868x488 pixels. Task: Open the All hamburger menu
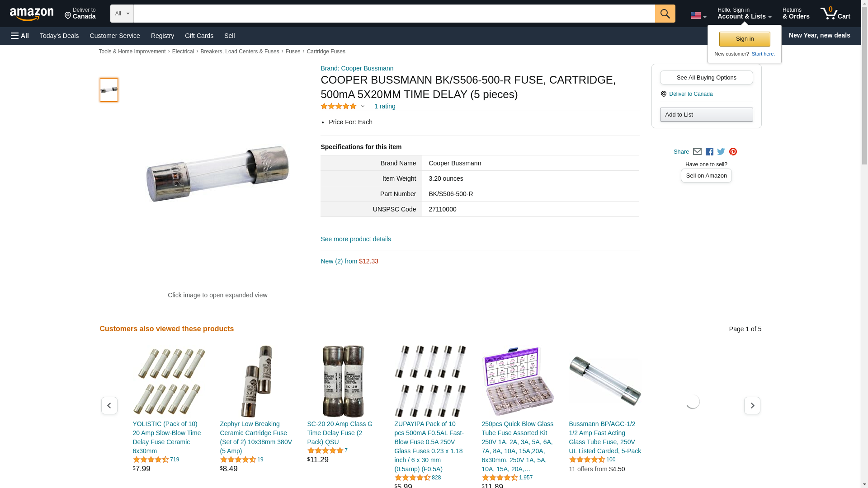20,36
